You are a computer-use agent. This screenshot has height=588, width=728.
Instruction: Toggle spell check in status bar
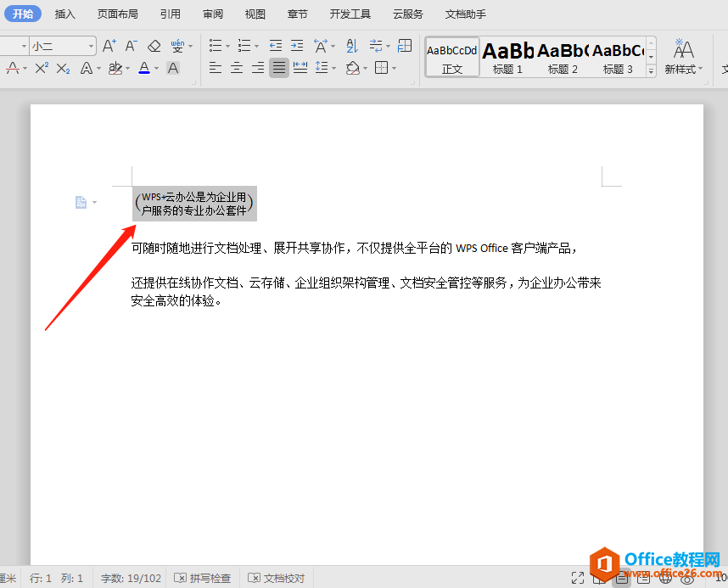pyautogui.click(x=203, y=578)
